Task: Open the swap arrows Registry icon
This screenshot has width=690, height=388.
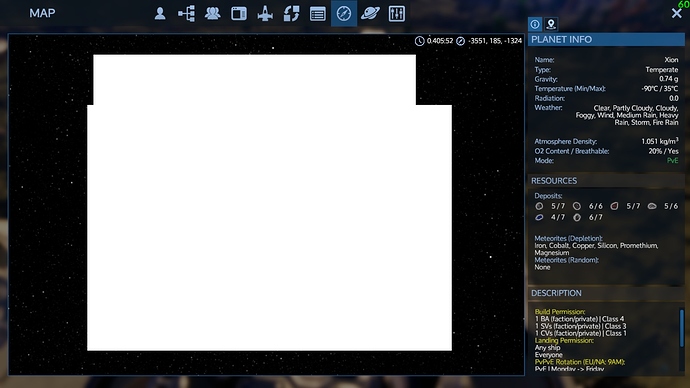Action: tap(291, 14)
